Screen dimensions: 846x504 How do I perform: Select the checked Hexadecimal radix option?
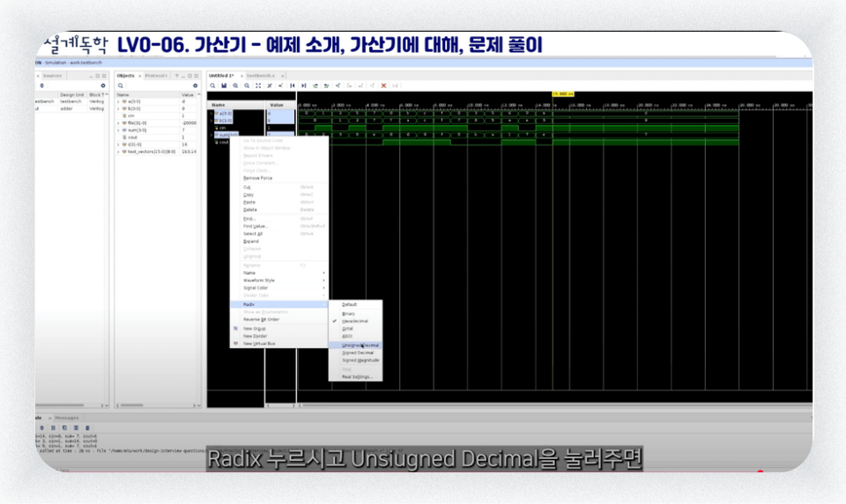click(x=355, y=321)
